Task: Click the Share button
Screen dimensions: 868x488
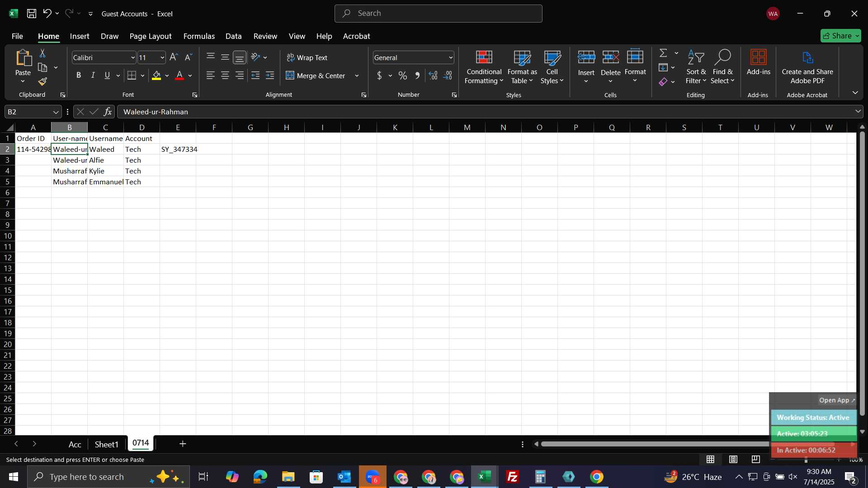Action: point(840,36)
